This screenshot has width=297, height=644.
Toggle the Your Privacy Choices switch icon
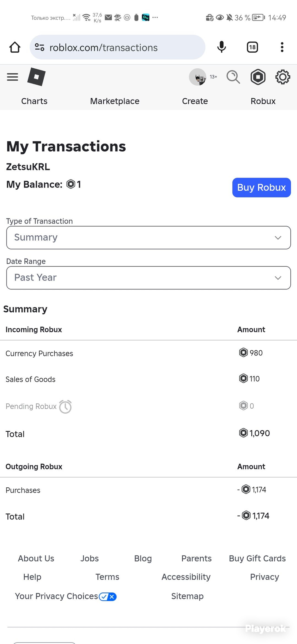(x=108, y=596)
